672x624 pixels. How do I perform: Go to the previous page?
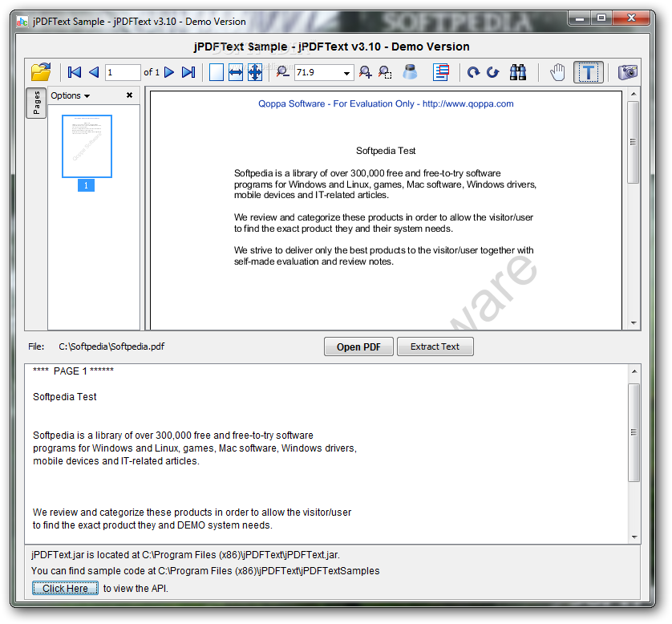click(x=94, y=72)
